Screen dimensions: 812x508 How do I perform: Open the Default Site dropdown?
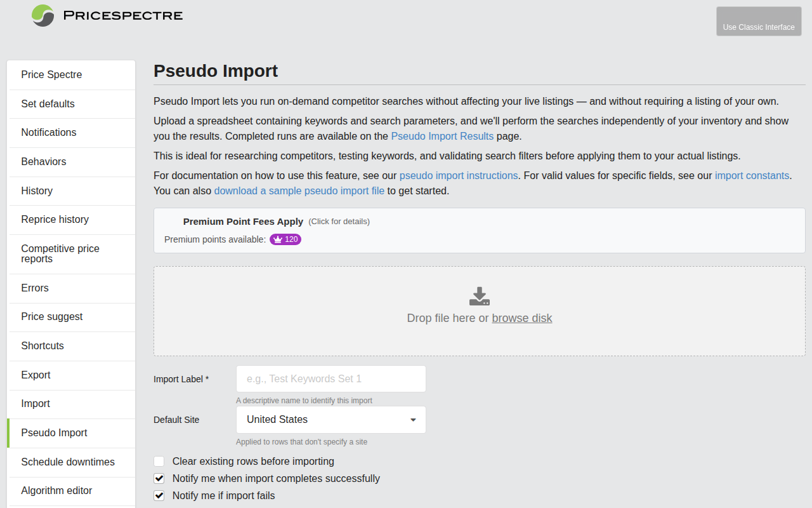(x=331, y=420)
